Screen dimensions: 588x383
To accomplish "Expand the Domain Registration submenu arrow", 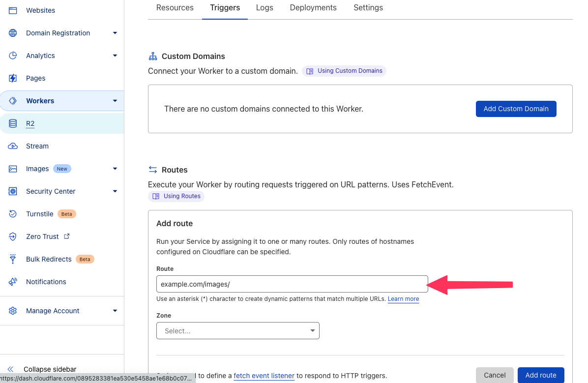I will 115,33.
